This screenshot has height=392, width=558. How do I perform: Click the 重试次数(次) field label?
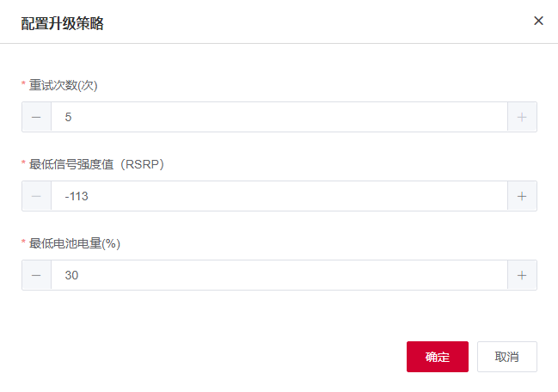pos(64,85)
